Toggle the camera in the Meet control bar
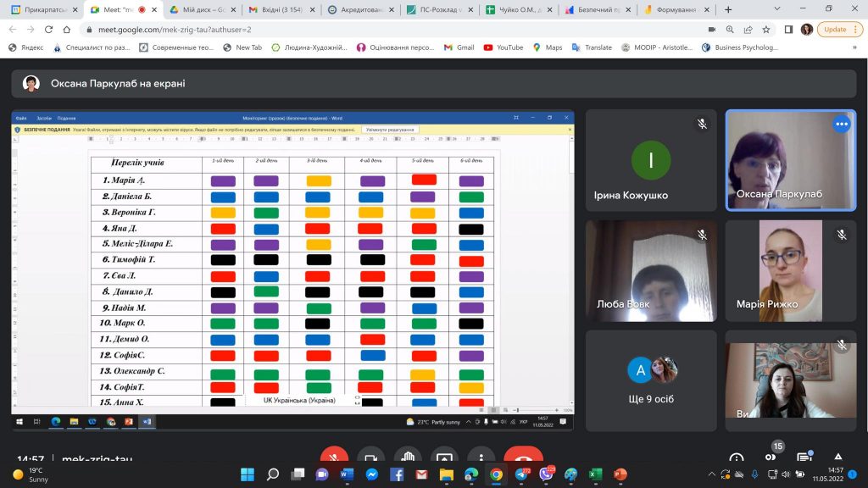Screen dimensions: 868x488 pyautogui.click(x=370, y=457)
